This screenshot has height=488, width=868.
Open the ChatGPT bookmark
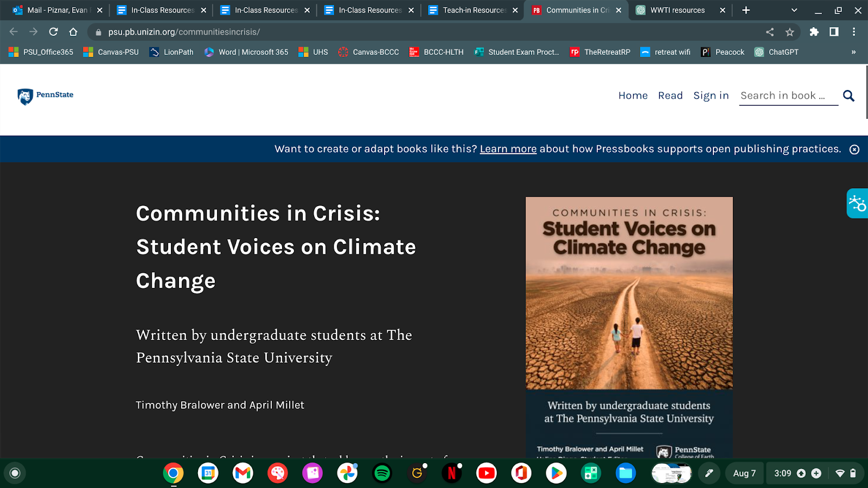pyautogui.click(x=776, y=52)
